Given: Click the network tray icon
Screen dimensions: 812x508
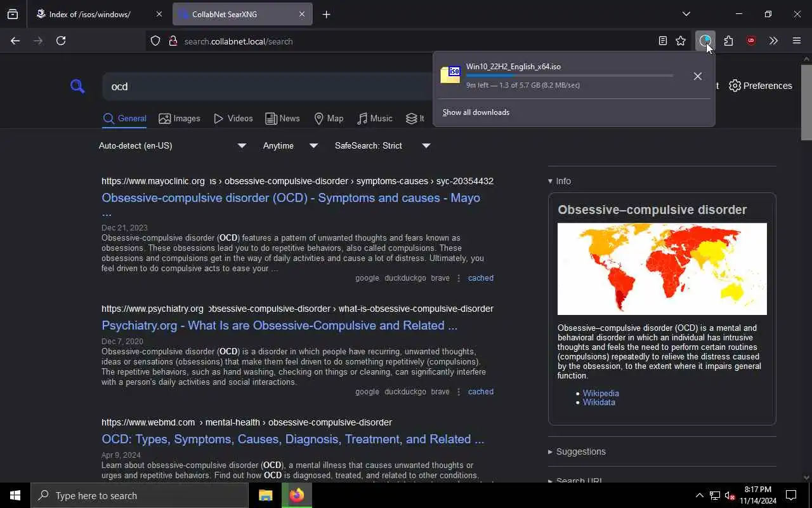Looking at the screenshot, I should click(x=714, y=495).
